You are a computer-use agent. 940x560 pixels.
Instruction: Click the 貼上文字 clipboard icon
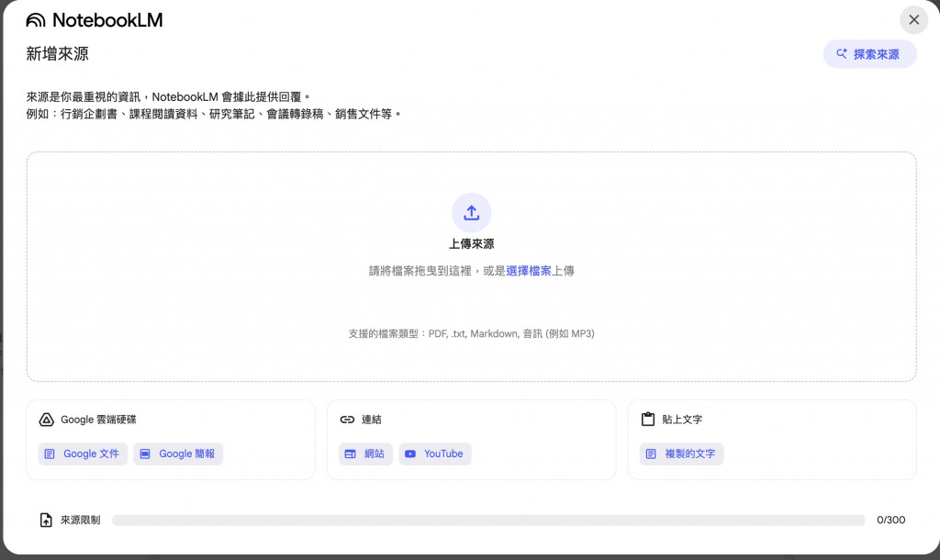pyautogui.click(x=648, y=420)
